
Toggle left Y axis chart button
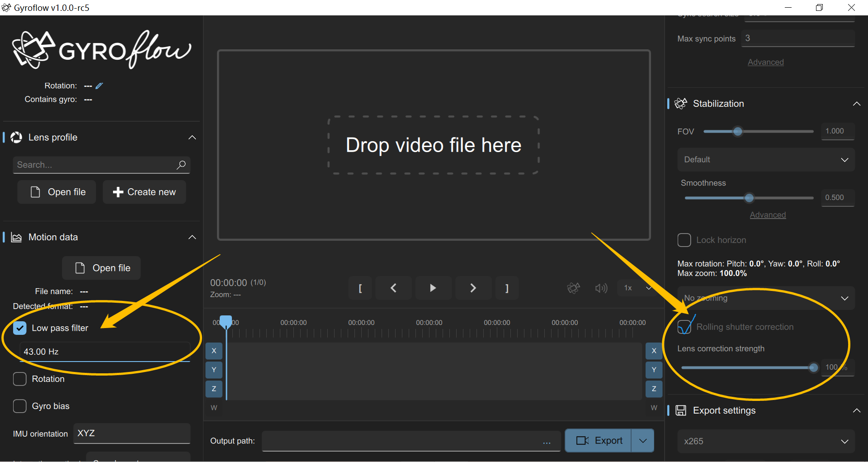(214, 370)
